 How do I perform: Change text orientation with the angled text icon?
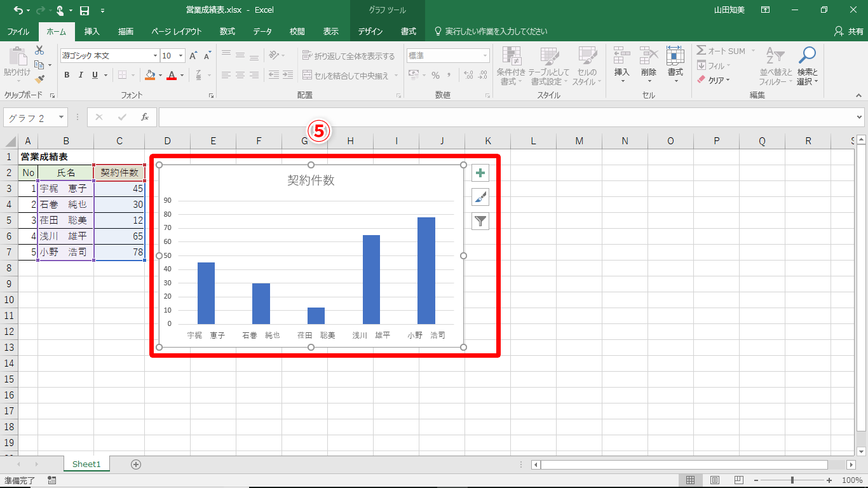(274, 56)
